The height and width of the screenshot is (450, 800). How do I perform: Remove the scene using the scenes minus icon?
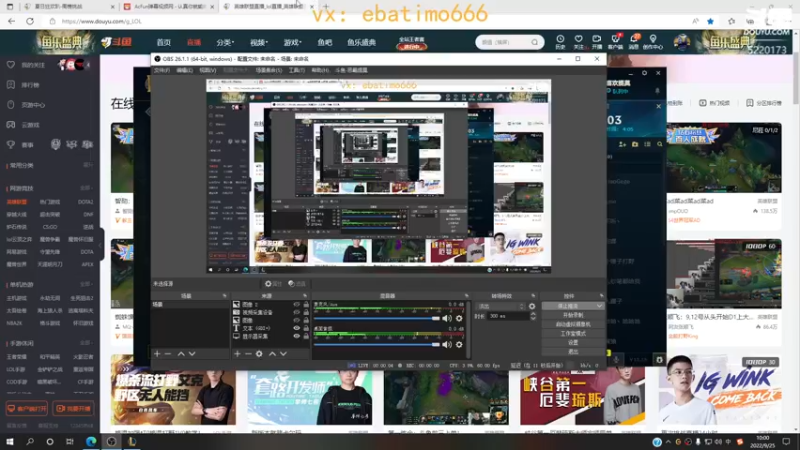click(x=168, y=354)
